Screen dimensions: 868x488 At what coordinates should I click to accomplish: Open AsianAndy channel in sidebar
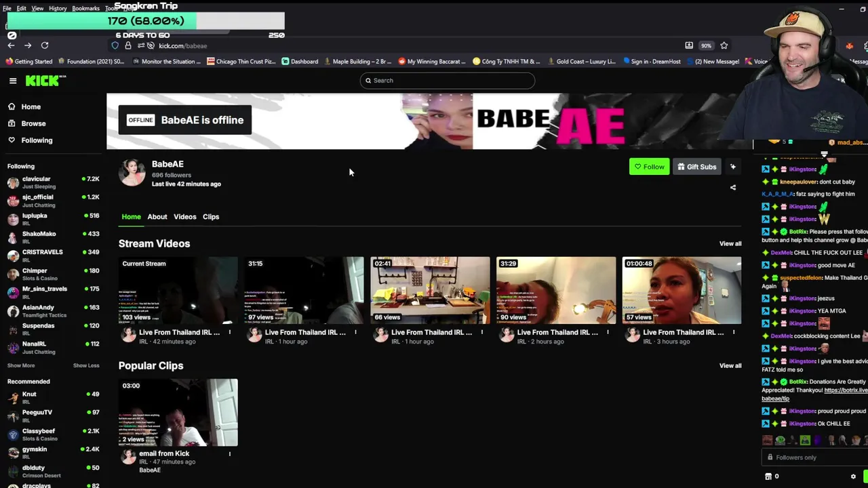click(53, 310)
